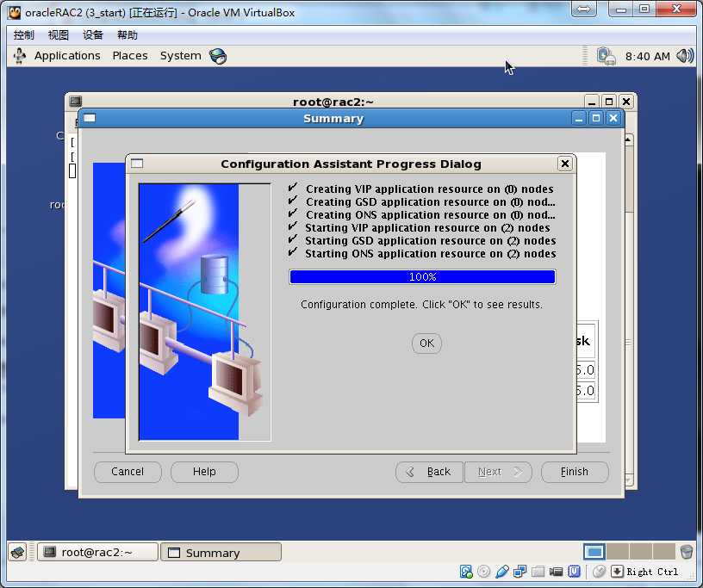Click 'Starting VIP application resource on (2) nodes'
The width and height of the screenshot is (703, 588).
(x=427, y=228)
